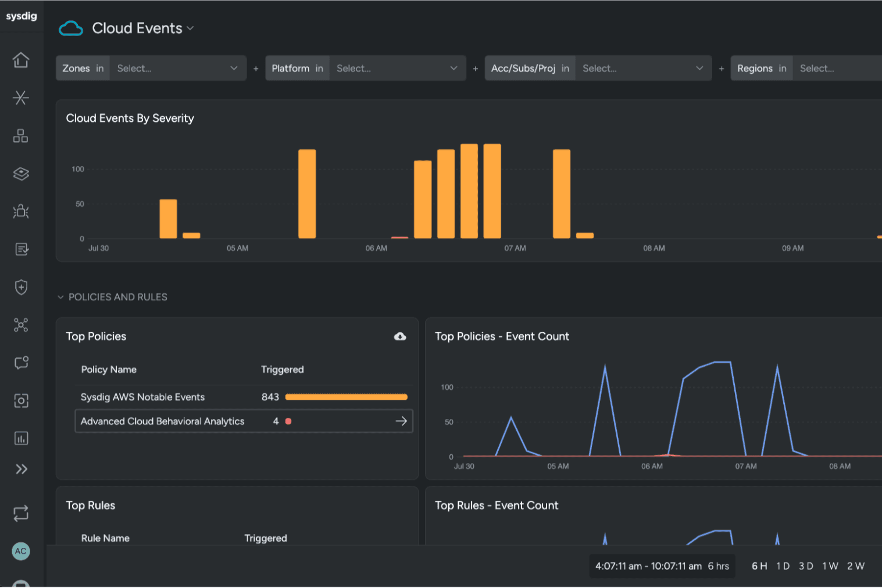882x588 pixels.
Task: Expand sidebar with double chevron icon
Action: (x=22, y=469)
